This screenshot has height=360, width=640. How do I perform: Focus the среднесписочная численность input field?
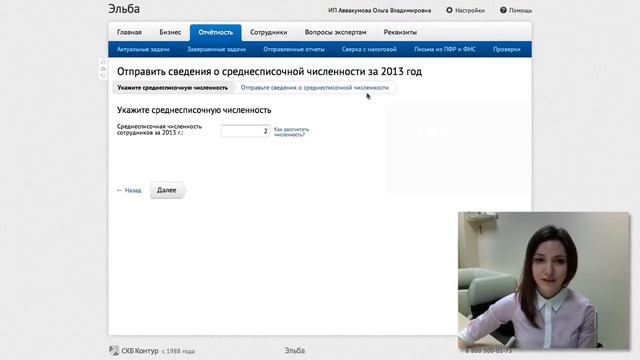pyautogui.click(x=245, y=131)
